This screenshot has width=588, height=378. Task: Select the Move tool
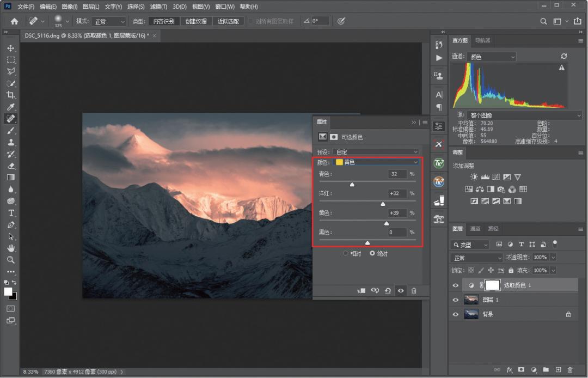(x=10, y=48)
